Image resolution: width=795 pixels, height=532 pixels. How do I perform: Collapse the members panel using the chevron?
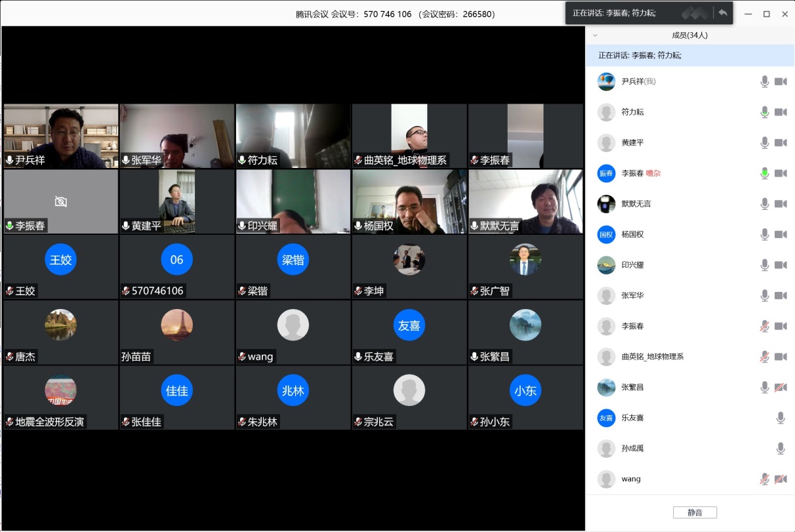tap(595, 35)
